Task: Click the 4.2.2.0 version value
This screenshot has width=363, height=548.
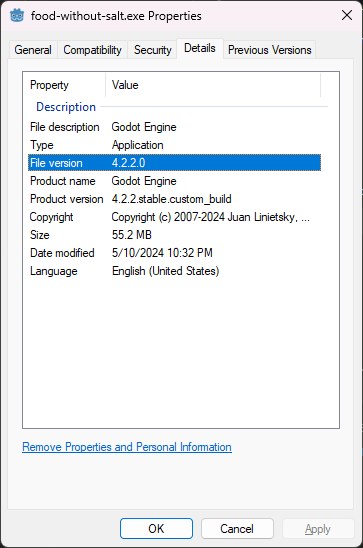Action: [128, 163]
